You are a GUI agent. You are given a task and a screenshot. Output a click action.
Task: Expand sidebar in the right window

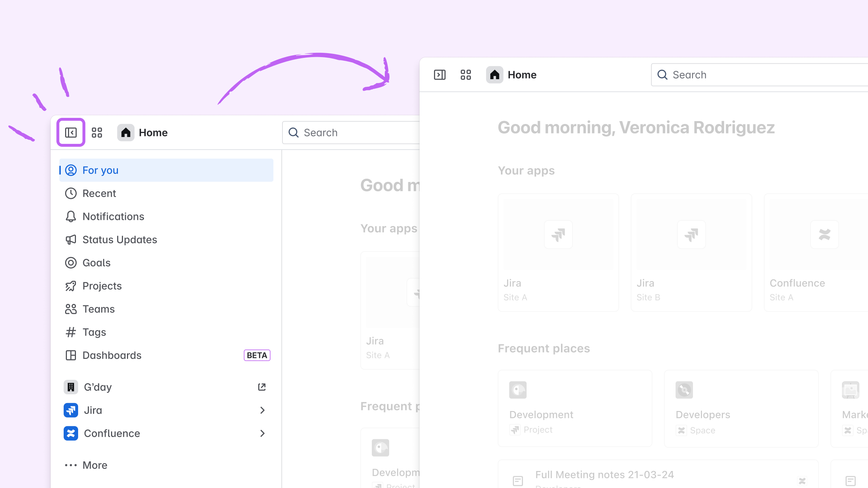pyautogui.click(x=440, y=75)
